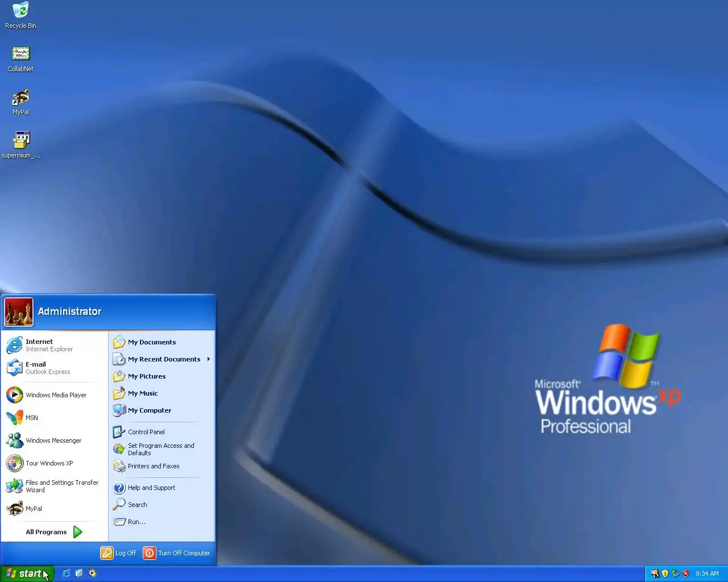Launch Windows Media Player from Quick Launch
Viewport: 728px width, 582px height.
pyautogui.click(x=92, y=573)
